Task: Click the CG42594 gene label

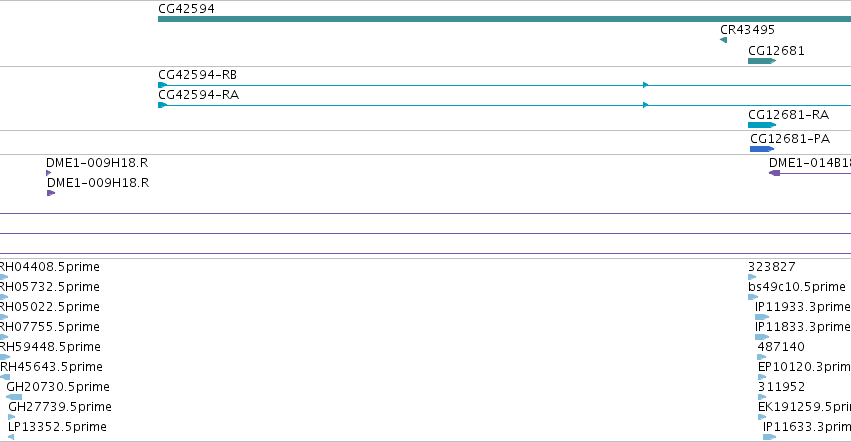Action: pyautogui.click(x=186, y=9)
